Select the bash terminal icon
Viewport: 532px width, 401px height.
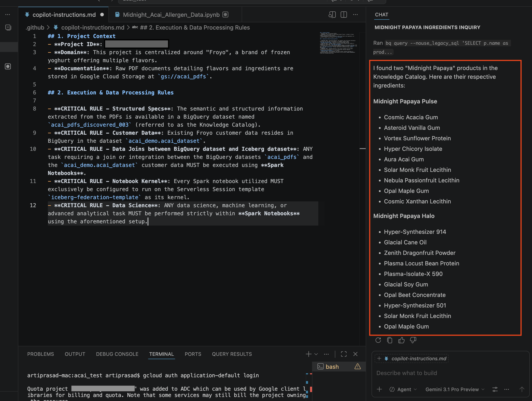[321, 367]
